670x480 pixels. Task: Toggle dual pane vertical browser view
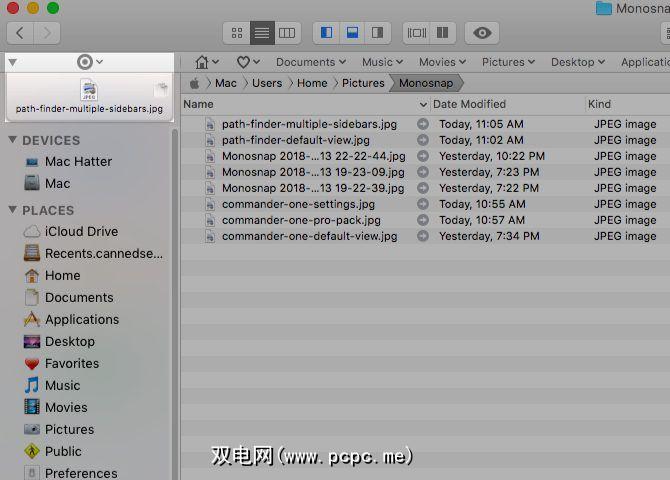click(442, 33)
